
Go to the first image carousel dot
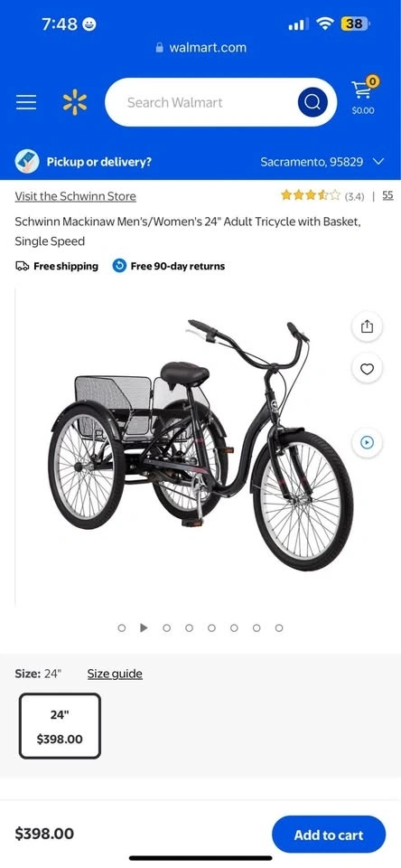pos(122,627)
